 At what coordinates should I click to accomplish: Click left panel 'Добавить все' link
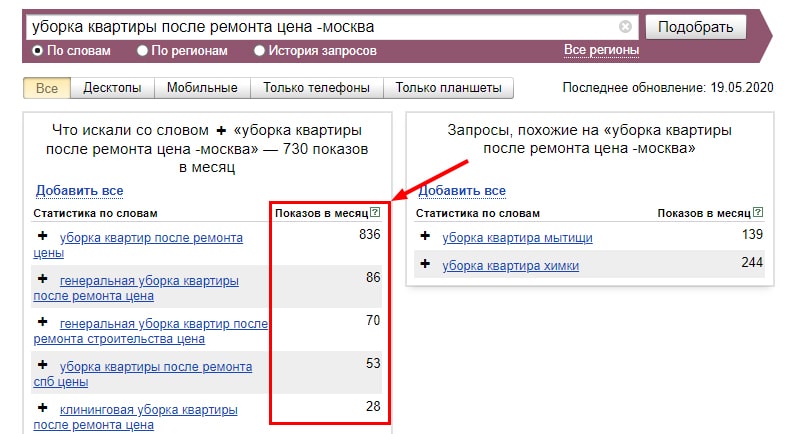pos(80,191)
